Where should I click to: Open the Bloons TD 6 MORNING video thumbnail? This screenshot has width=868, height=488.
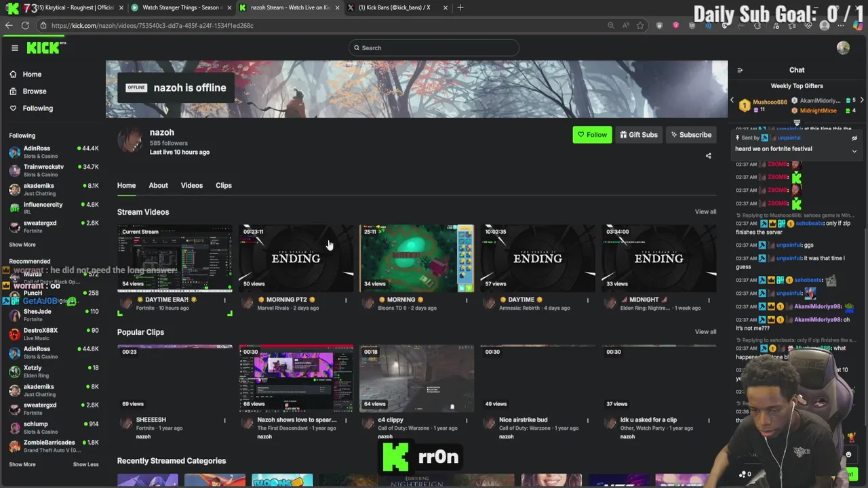tap(416, 258)
